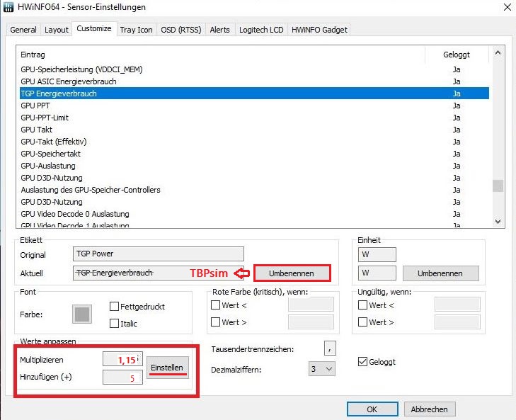
Task: Enable the Italic checkbox
Action: pyautogui.click(x=114, y=324)
